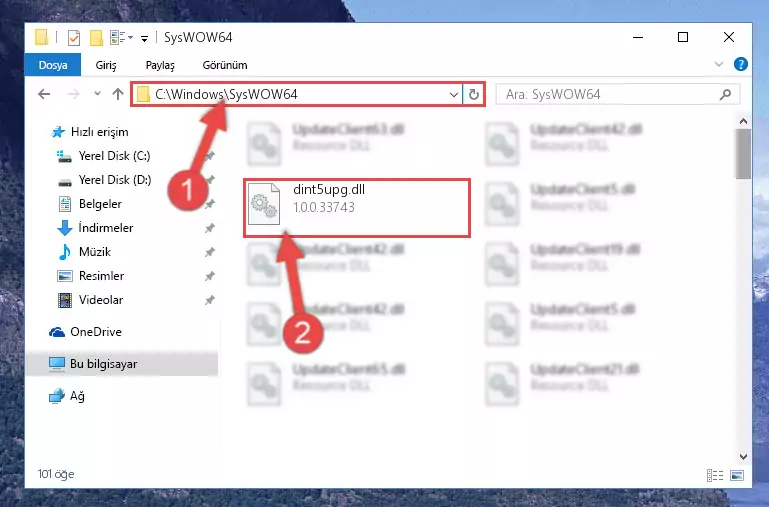Viewport: 769px width, 507px height.
Task: Open the Dosya ribbon tab
Action: (x=52, y=65)
